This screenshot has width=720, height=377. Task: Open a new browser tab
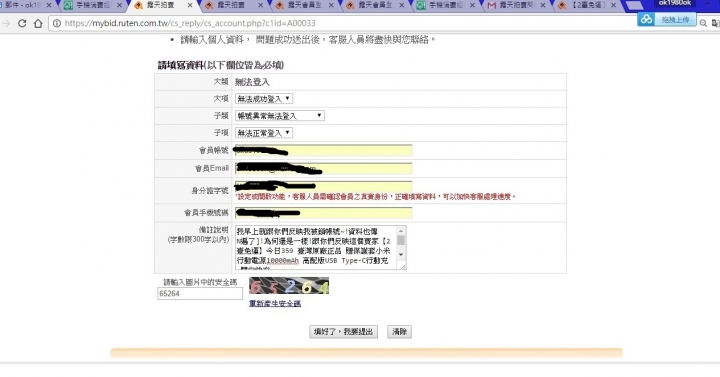[x=634, y=5]
